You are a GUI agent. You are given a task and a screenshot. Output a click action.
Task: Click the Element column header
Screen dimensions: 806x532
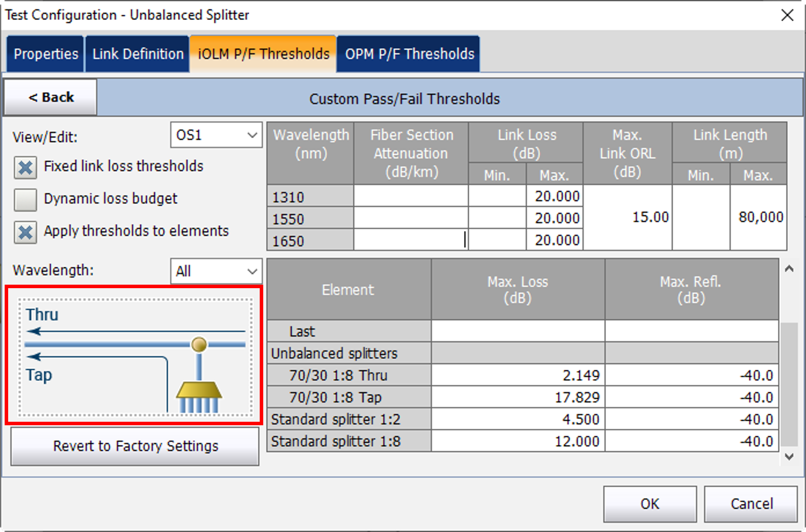[349, 289]
